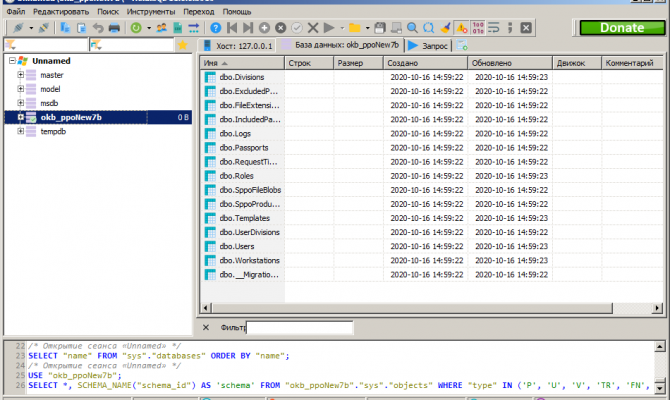Open the dropdown arrow beside Run query
This screenshot has width=670, height=400.
click(x=342, y=28)
